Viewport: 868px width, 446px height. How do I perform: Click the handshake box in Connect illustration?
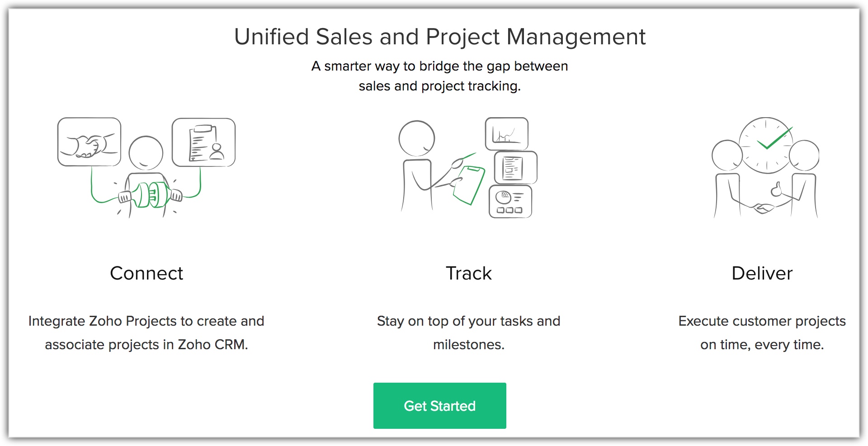pos(89,142)
